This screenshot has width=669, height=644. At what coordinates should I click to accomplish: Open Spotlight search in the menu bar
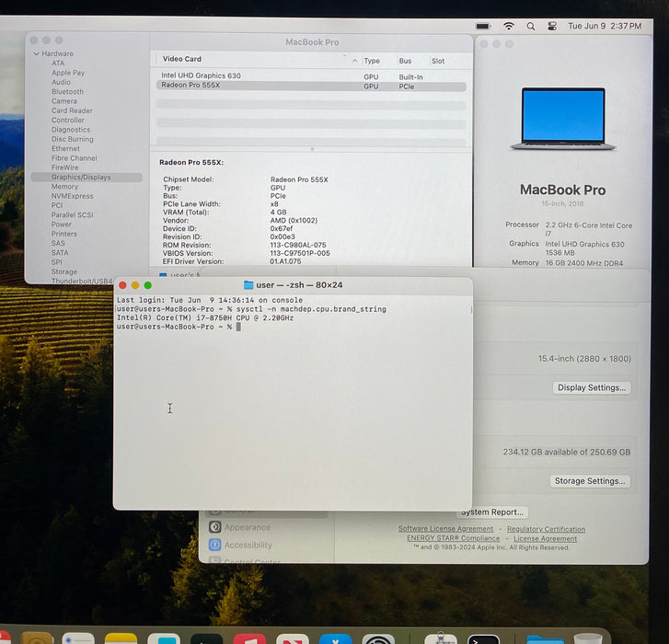[x=530, y=27]
